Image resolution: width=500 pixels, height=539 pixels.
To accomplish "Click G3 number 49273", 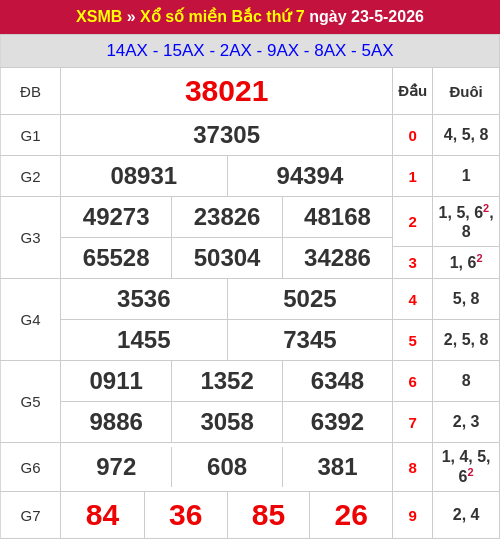I will point(116,217).
